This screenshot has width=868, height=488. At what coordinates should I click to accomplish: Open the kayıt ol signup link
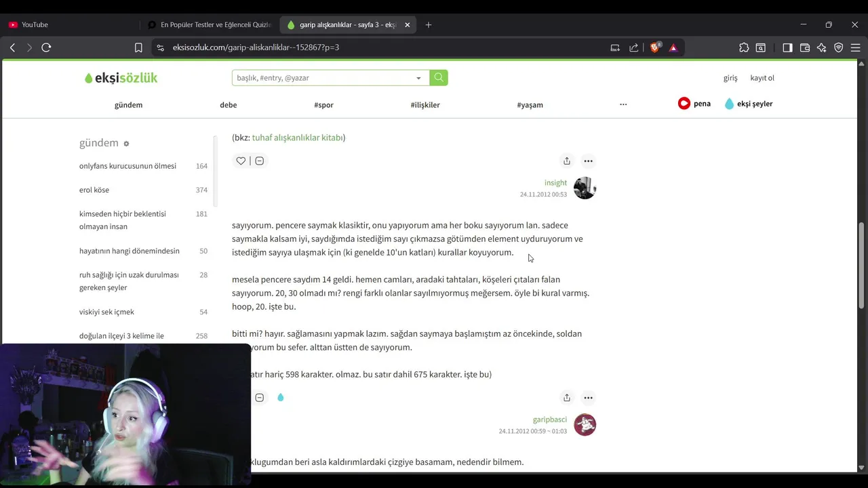click(x=762, y=78)
